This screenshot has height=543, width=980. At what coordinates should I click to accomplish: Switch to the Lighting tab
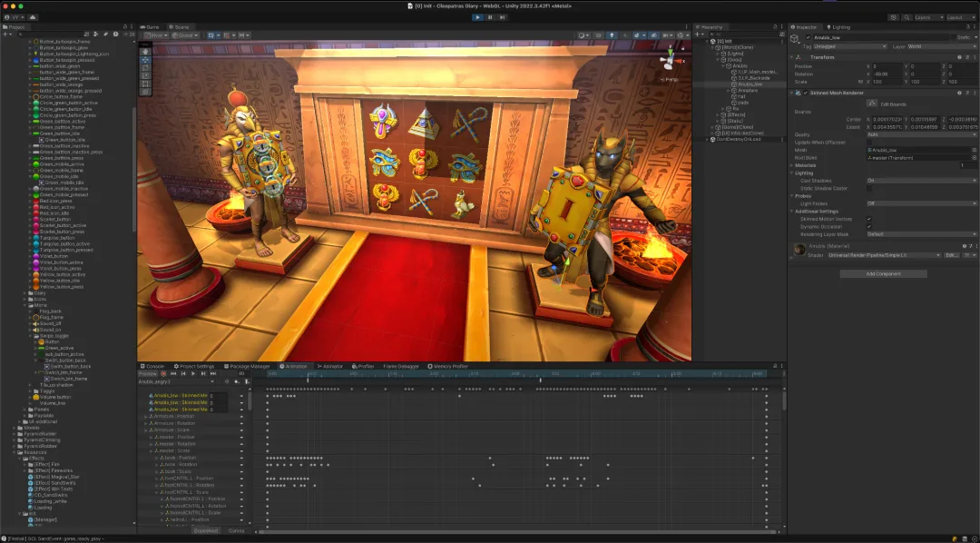point(838,27)
